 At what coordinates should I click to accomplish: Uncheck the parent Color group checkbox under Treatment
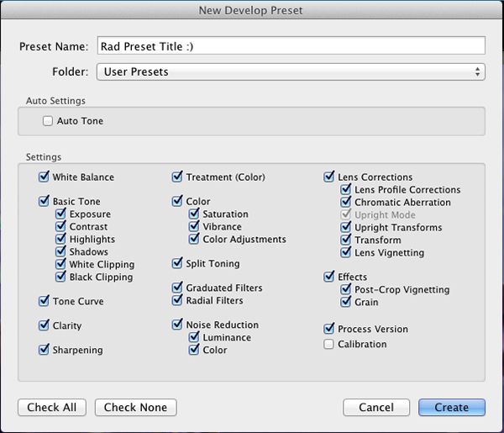pos(177,202)
